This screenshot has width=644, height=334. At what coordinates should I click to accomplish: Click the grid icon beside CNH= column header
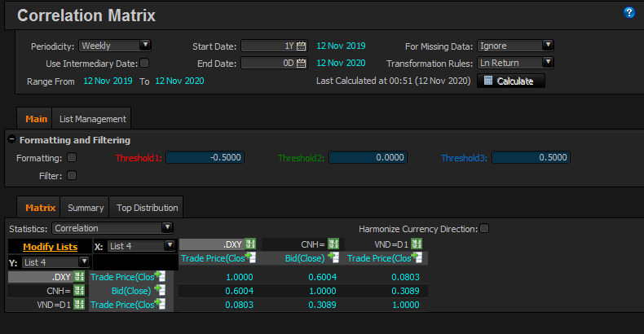point(333,244)
